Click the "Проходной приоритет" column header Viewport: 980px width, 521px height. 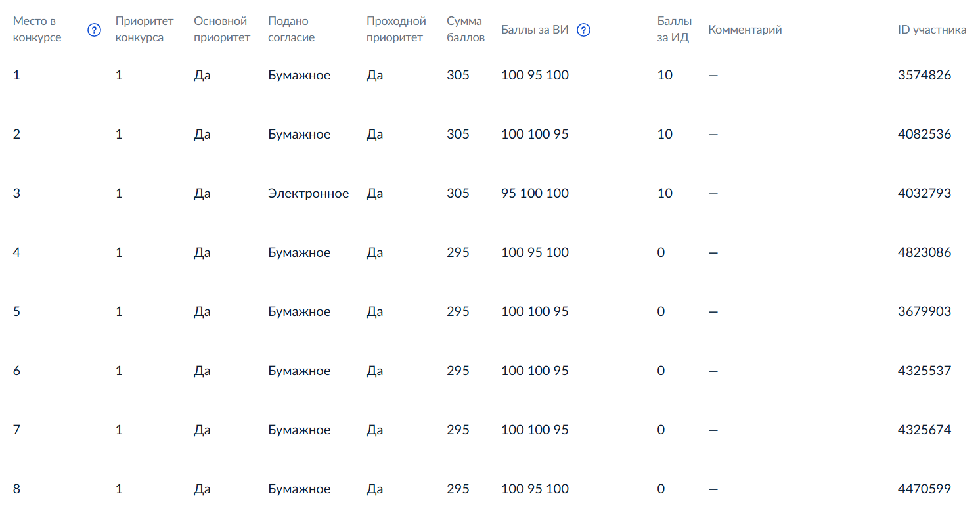396,30
